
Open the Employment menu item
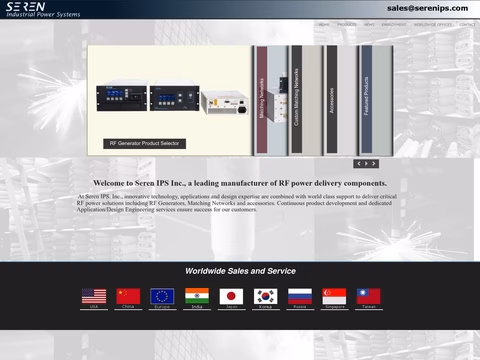coord(394,25)
